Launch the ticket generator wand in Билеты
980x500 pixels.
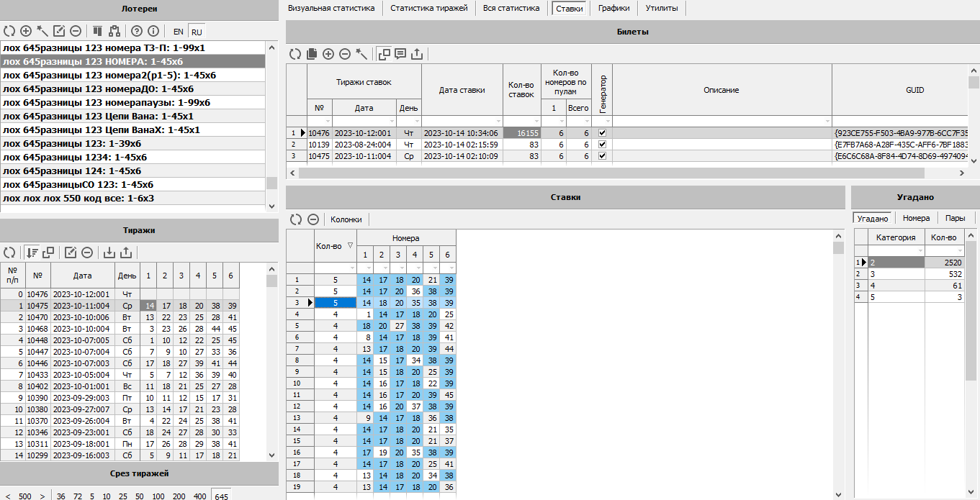click(361, 53)
